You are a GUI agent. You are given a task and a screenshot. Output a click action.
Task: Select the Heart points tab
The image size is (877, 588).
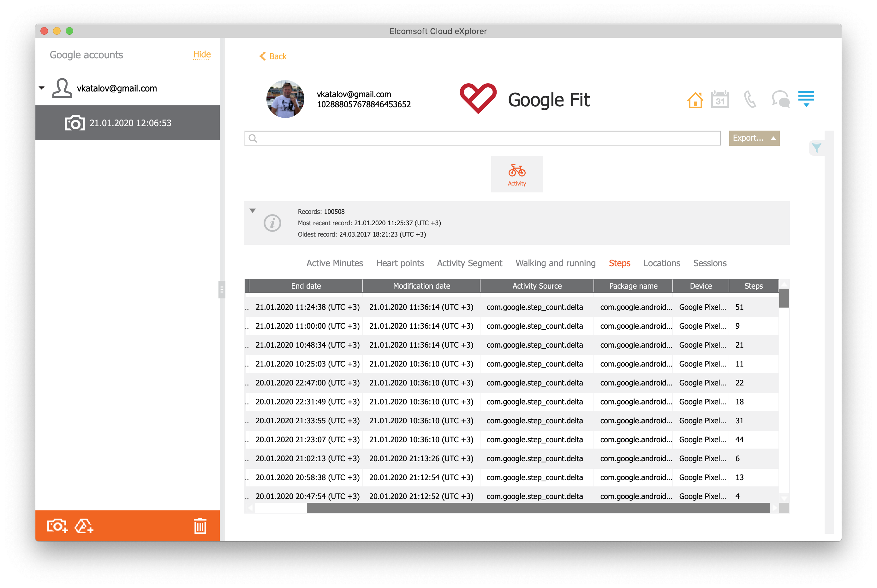pyautogui.click(x=399, y=262)
